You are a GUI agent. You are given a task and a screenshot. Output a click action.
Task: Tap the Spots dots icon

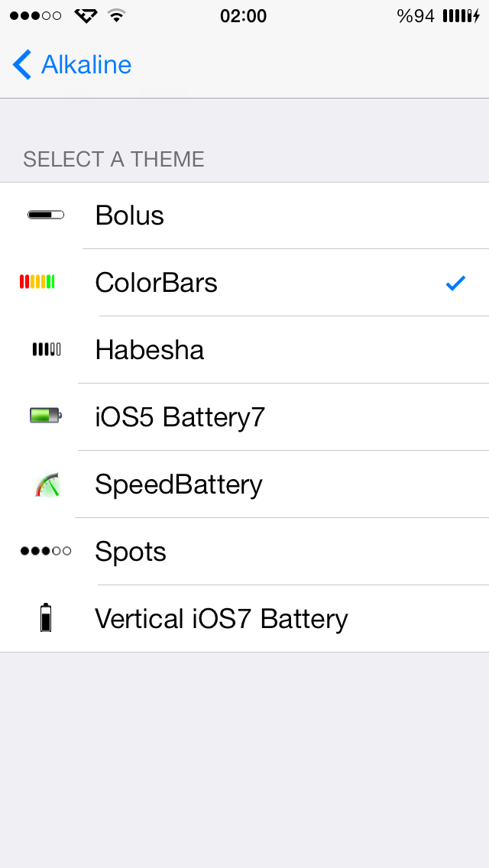click(46, 551)
